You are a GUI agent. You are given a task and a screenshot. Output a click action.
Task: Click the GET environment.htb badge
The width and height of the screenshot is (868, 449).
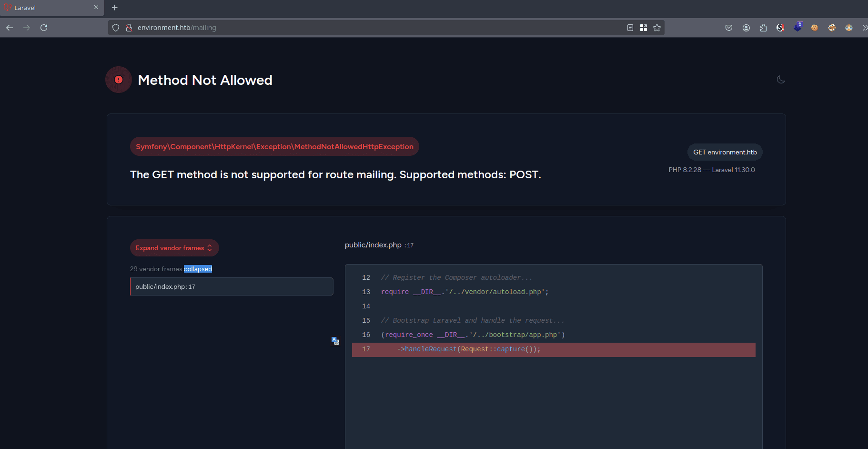725,152
